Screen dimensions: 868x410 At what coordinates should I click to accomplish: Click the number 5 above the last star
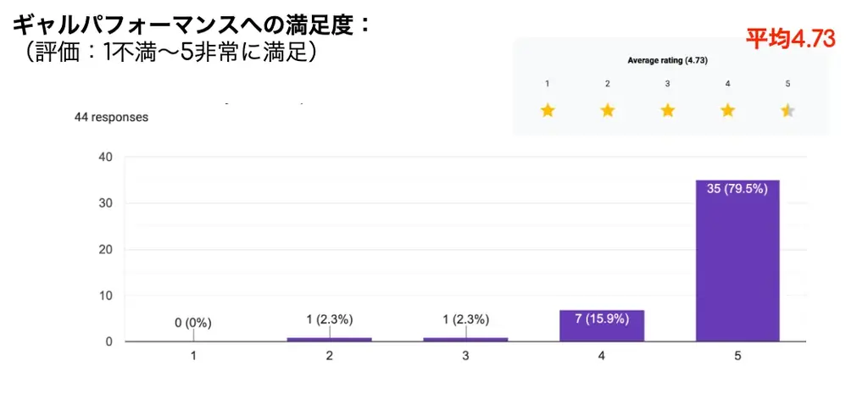(788, 84)
